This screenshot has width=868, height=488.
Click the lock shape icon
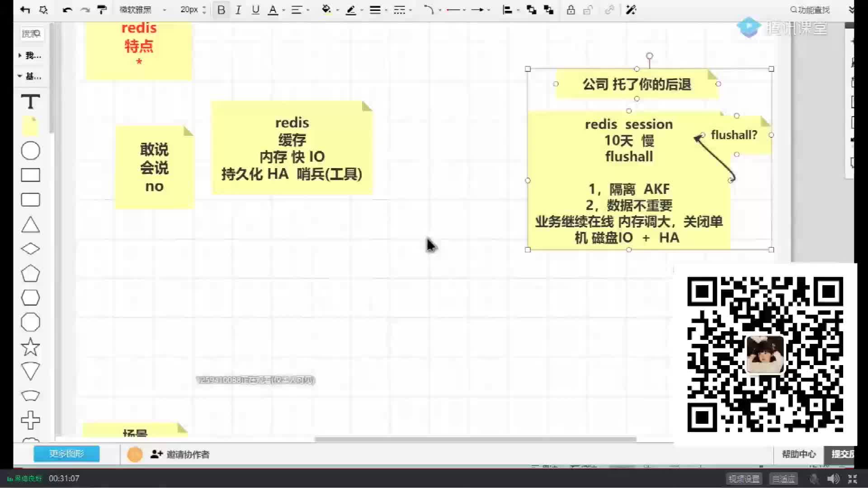point(571,10)
